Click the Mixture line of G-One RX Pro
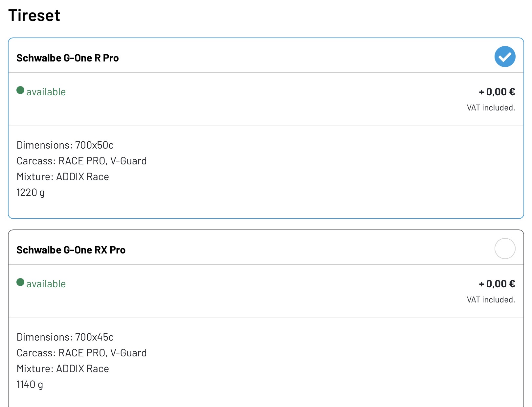The height and width of the screenshot is (407, 532). click(63, 369)
